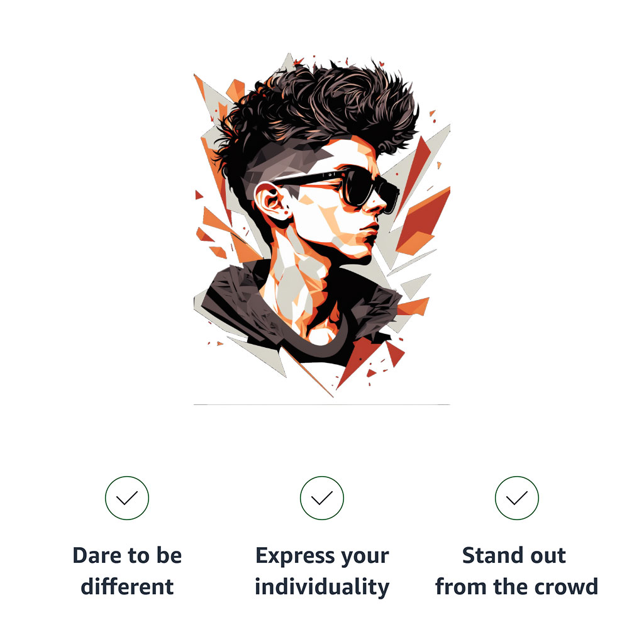
Task: Select the words "Stand out" in third caption
Action: click(x=514, y=555)
